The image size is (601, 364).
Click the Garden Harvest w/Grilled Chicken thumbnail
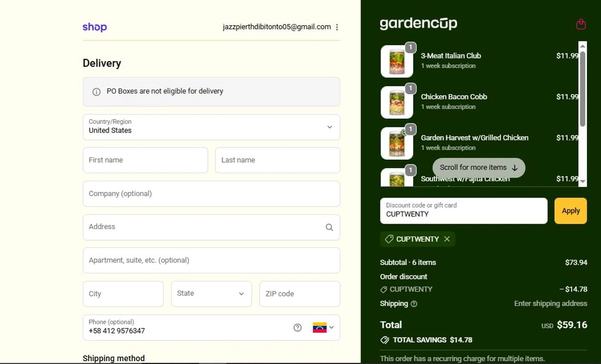point(397,143)
